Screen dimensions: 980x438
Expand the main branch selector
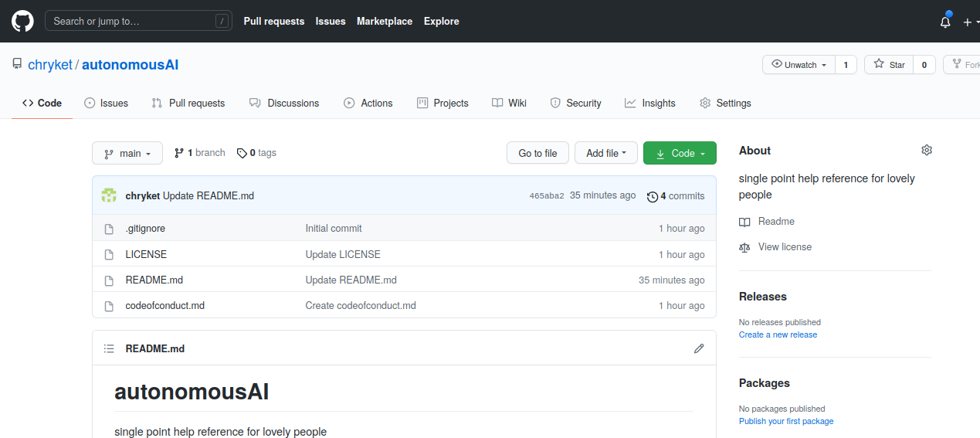(x=127, y=153)
